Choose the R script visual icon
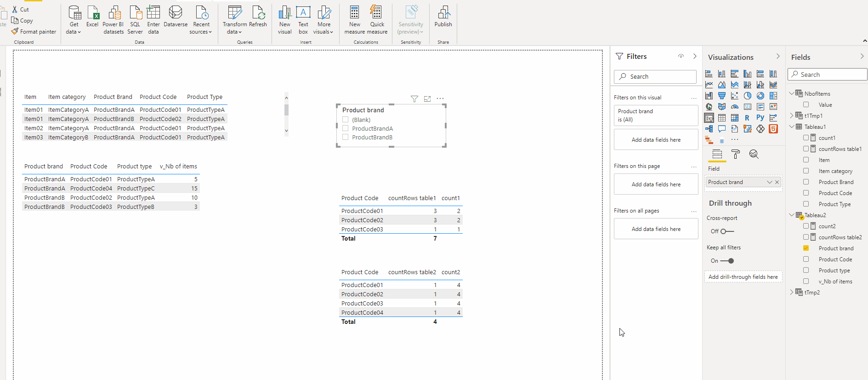Image resolution: width=868 pixels, height=380 pixels. (x=748, y=118)
